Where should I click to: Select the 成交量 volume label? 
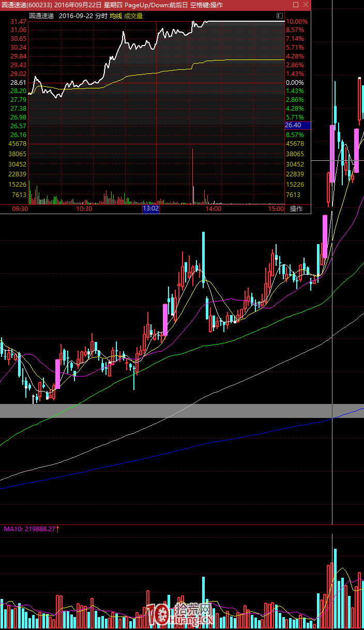pyautogui.click(x=133, y=16)
